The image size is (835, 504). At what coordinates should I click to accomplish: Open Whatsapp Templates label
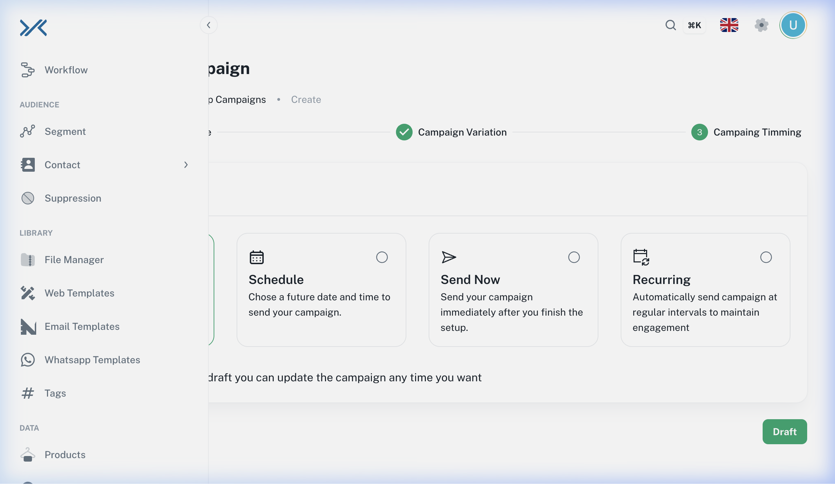pos(92,360)
